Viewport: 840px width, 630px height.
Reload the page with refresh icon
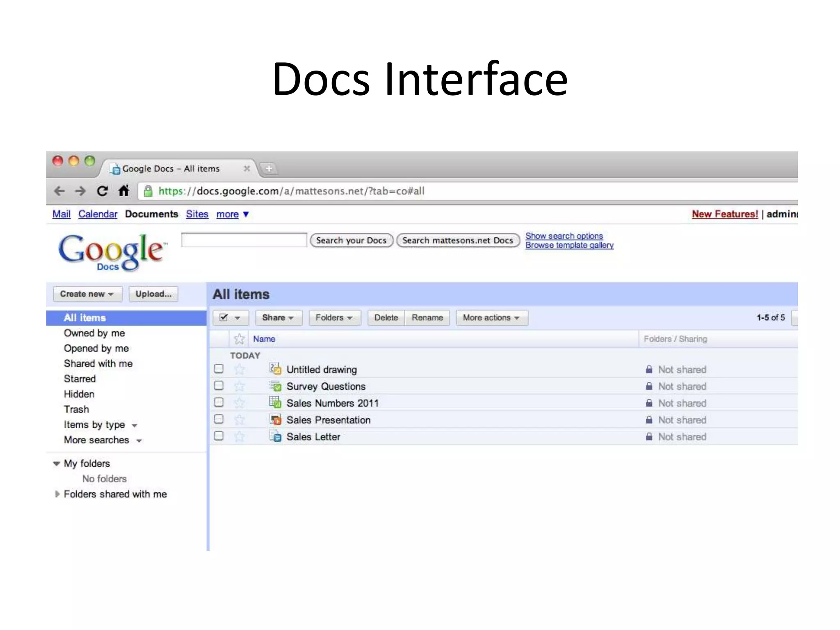coord(102,191)
